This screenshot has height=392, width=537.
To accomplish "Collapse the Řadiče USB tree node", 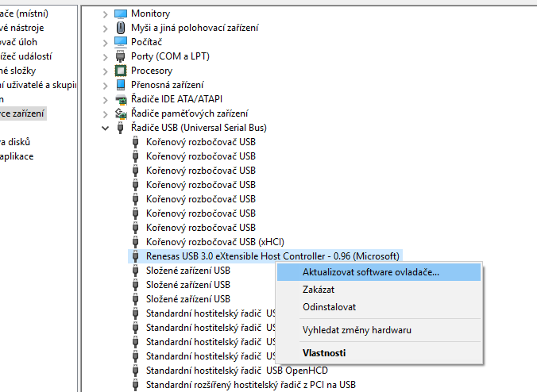I will [x=106, y=128].
